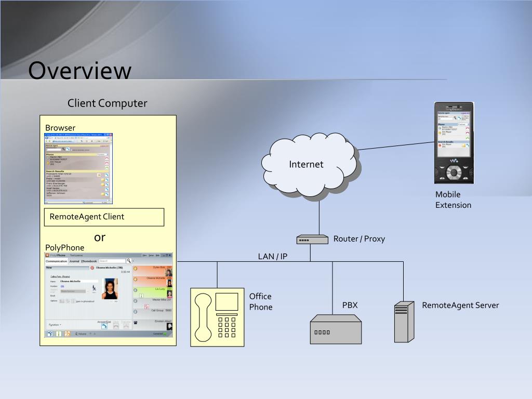The height and width of the screenshot is (399, 532).
Task: Switch to the Journal tab in PolyPhone
Action: point(74,261)
